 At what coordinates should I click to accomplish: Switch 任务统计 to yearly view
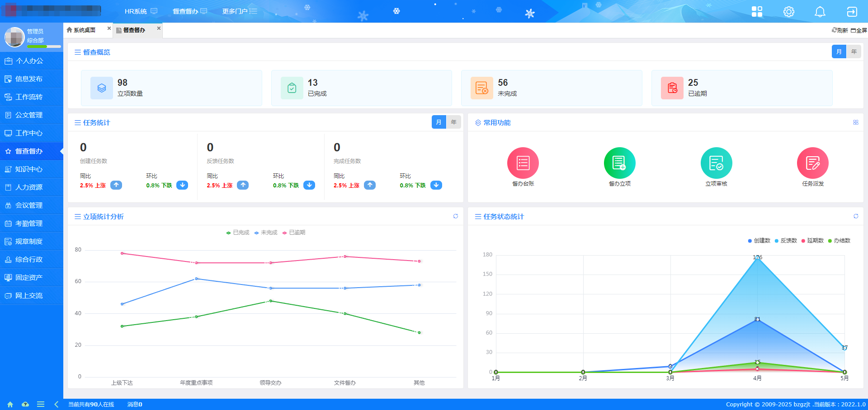[453, 122]
